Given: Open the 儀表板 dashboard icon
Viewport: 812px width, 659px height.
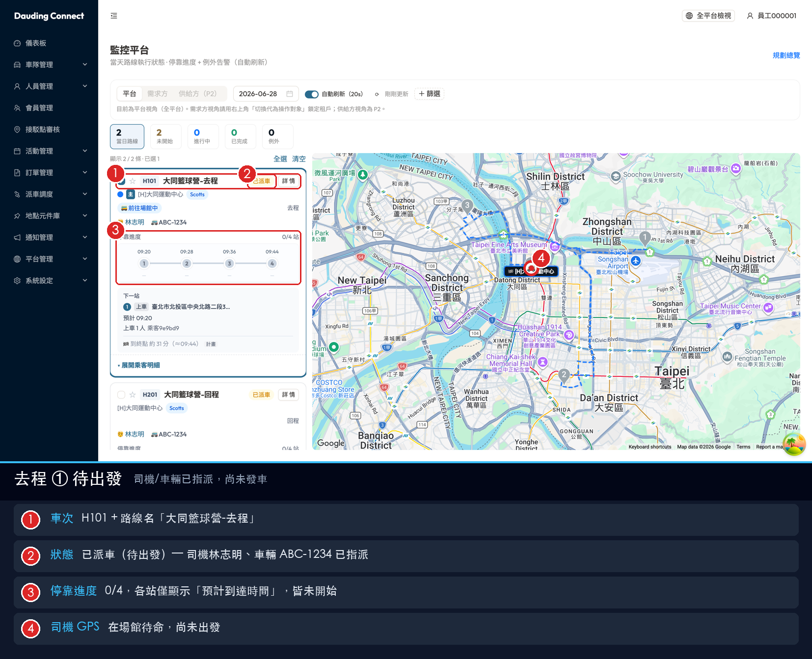Looking at the screenshot, I should tap(17, 43).
